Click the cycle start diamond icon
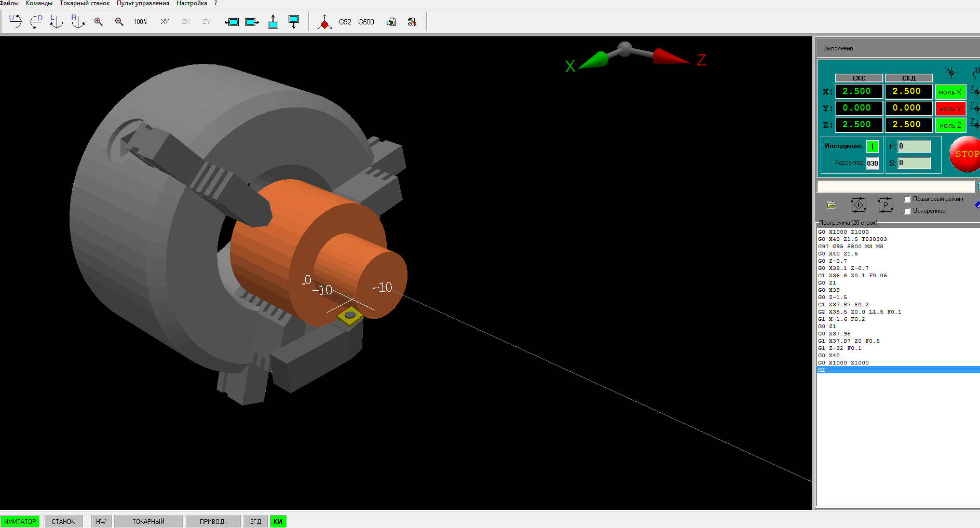Screen dimensions: 980x528 (x=859, y=205)
